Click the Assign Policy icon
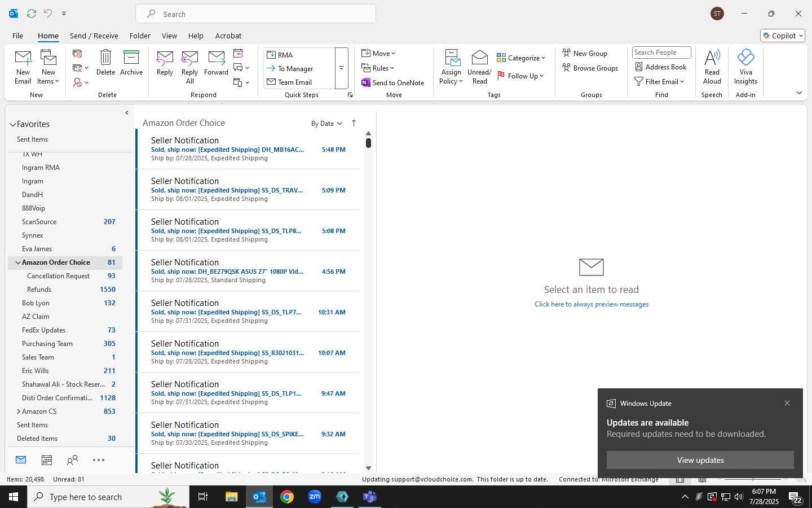This screenshot has width=812, height=508. (452, 67)
